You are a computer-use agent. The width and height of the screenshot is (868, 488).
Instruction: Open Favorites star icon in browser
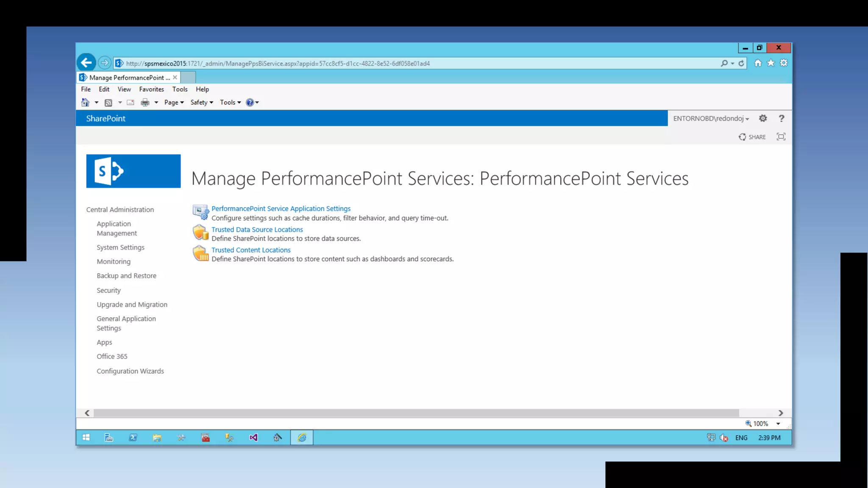click(771, 63)
